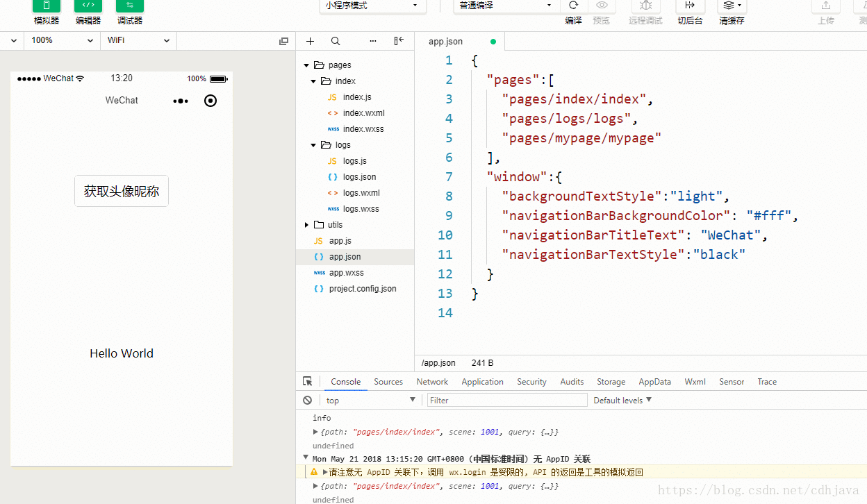Open file tree more options menu
Viewport: 867px width, 504px height.
point(373,42)
